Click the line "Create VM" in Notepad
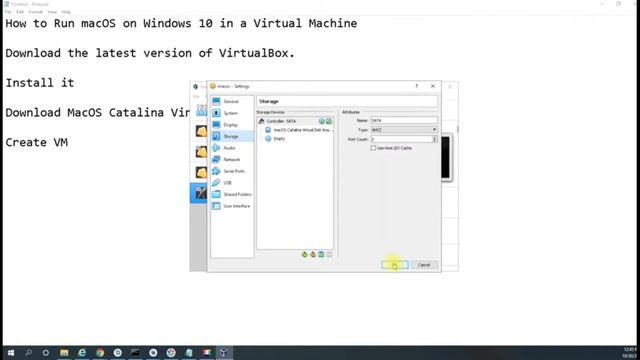Screen dimensions: 640x360 [37, 142]
